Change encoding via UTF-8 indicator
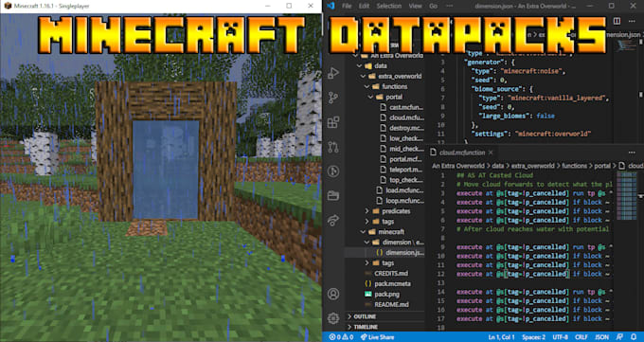This screenshot has width=644, height=342. [561, 337]
